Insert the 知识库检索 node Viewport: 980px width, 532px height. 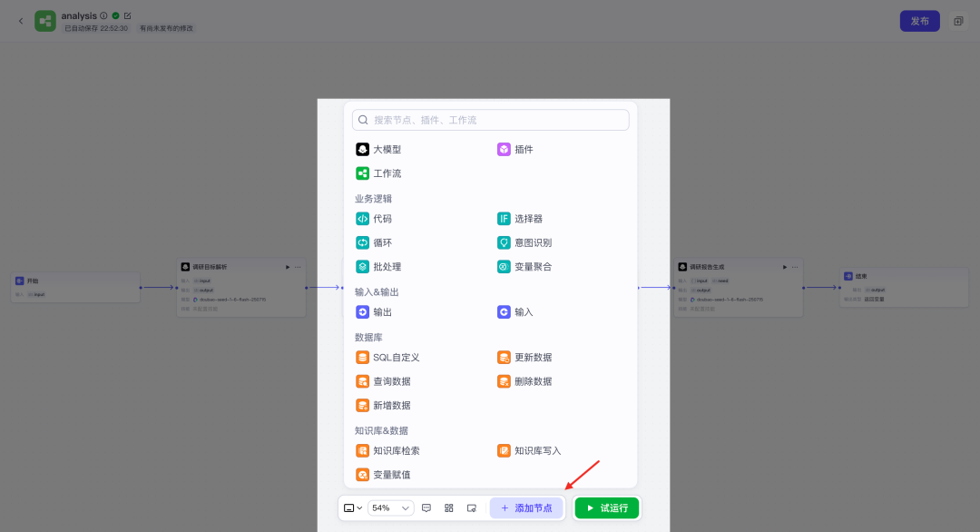(387, 450)
